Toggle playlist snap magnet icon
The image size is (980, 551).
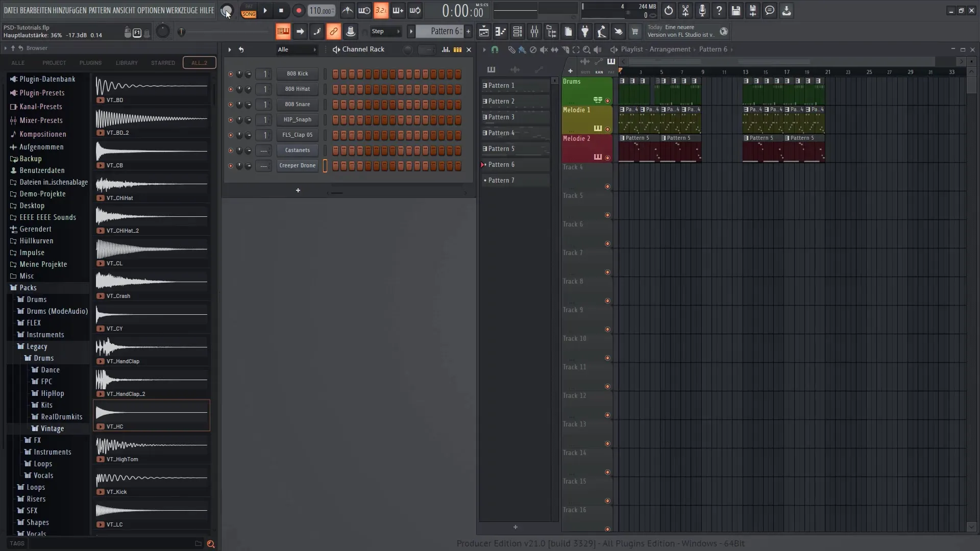(495, 49)
